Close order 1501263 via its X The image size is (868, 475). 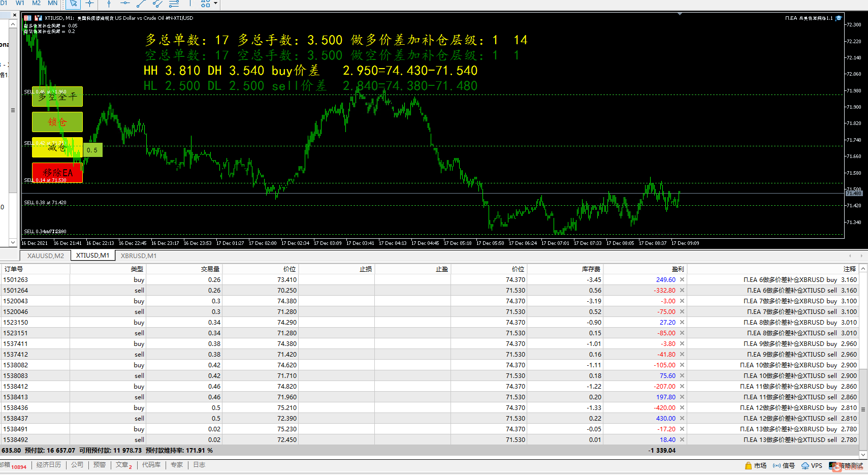(x=682, y=280)
